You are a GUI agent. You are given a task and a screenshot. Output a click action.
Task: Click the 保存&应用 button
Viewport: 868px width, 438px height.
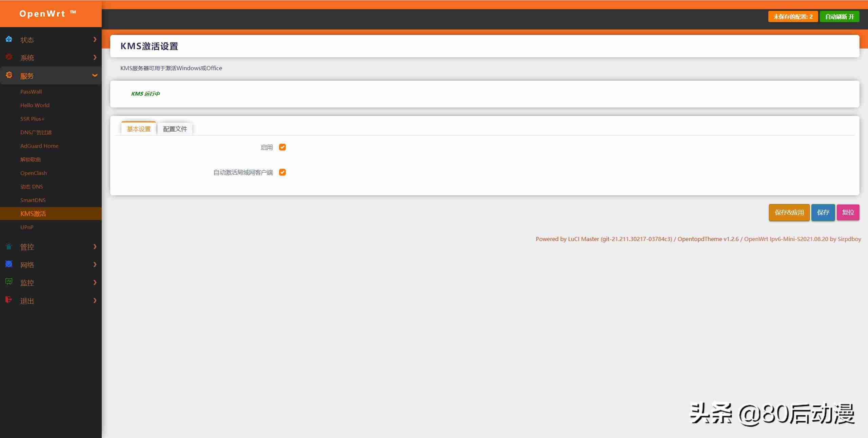(x=789, y=213)
